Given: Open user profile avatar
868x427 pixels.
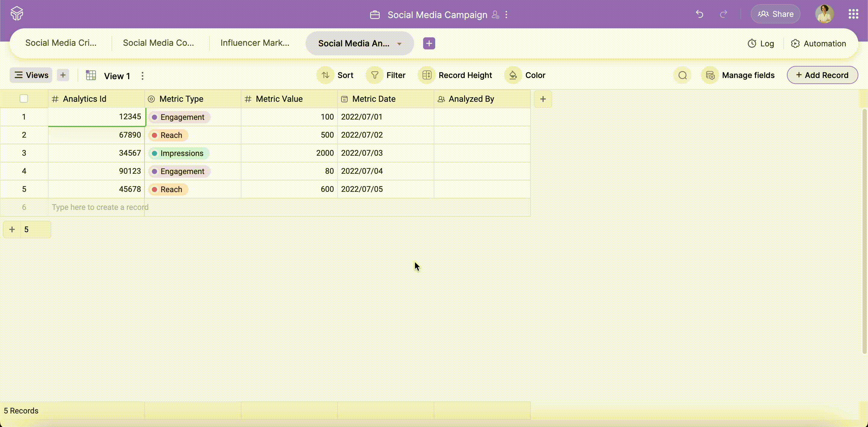Looking at the screenshot, I should (824, 14).
